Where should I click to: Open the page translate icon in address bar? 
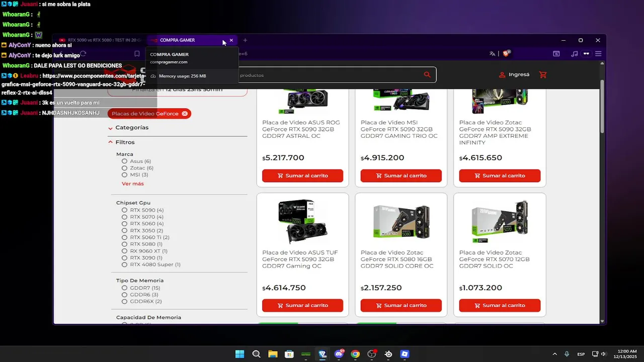click(x=492, y=53)
